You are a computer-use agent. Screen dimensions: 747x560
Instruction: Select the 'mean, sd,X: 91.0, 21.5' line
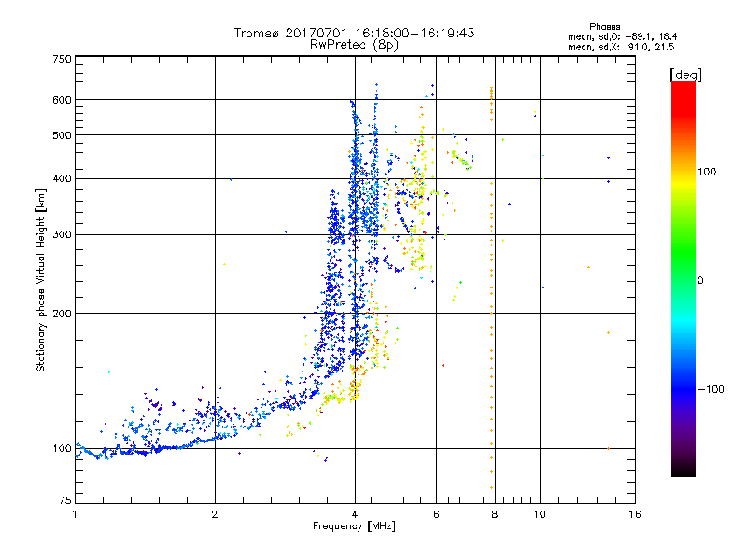point(621,47)
